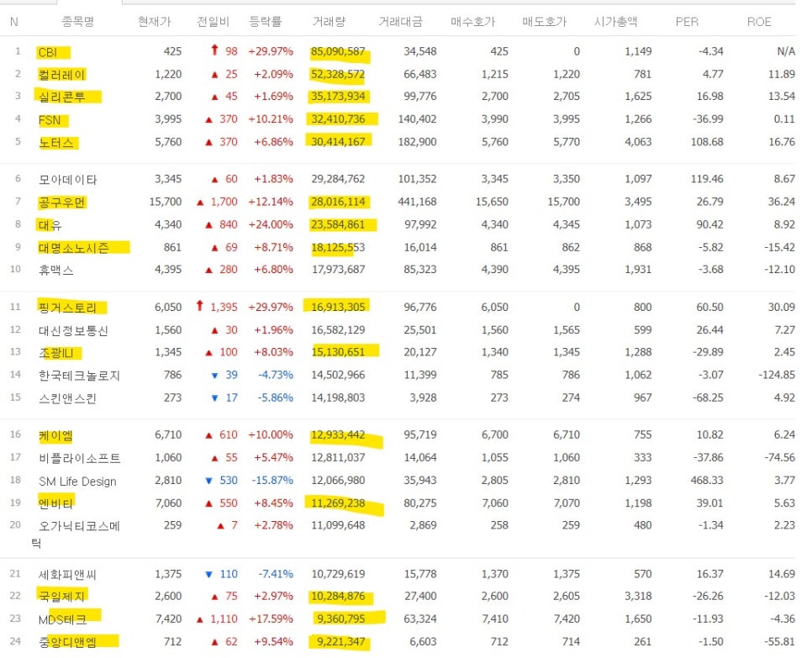812x658 pixels.
Task: Click the up triangle beside 공구우먼's 1,700
Action: click(x=200, y=203)
